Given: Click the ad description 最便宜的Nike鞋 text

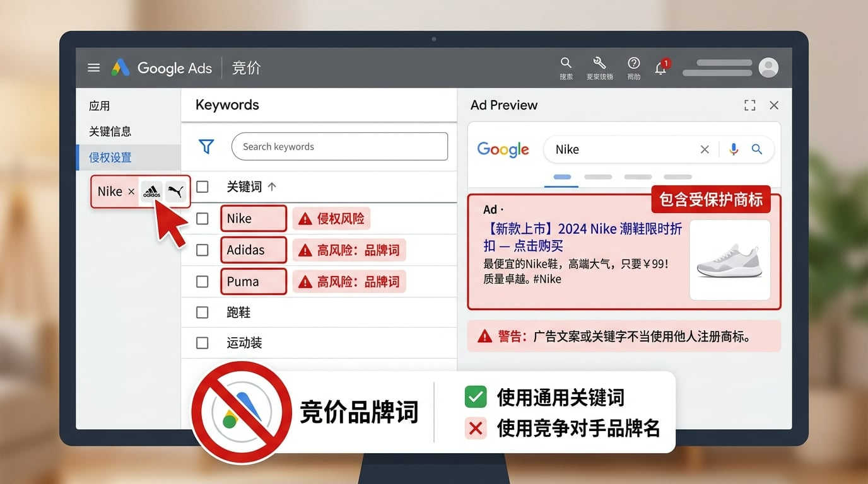Looking at the screenshot, I should (x=576, y=271).
